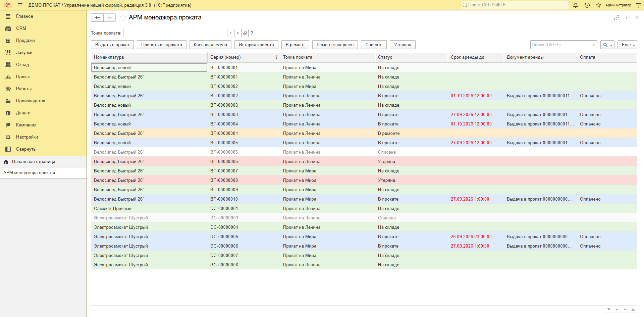Click Кассовая смена button
The width and height of the screenshot is (644, 317).
pos(210,45)
